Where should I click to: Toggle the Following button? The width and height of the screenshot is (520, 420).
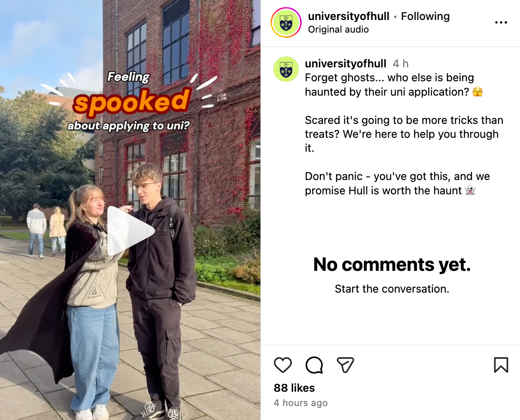point(425,16)
